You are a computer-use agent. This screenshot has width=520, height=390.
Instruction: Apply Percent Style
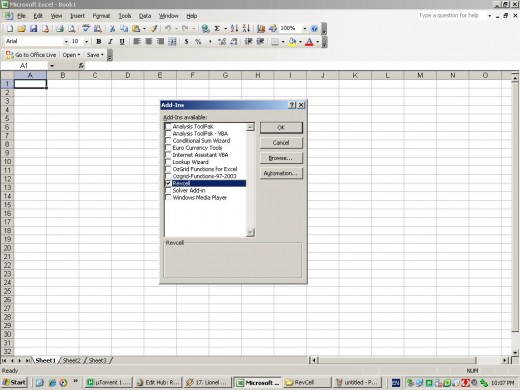pyautogui.click(x=198, y=42)
